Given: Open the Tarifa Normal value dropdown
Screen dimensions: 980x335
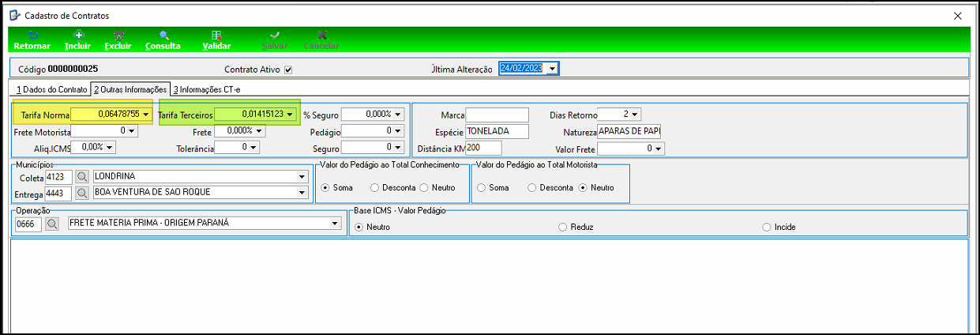Looking at the screenshot, I should pyautogui.click(x=145, y=115).
